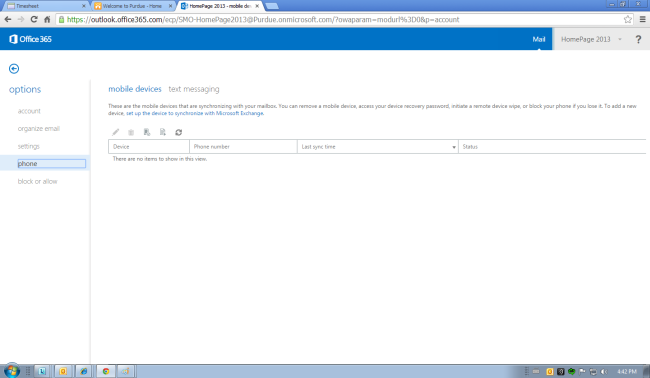Open Chrome from the taskbar
This screenshot has width=650, height=378.
pos(106,371)
